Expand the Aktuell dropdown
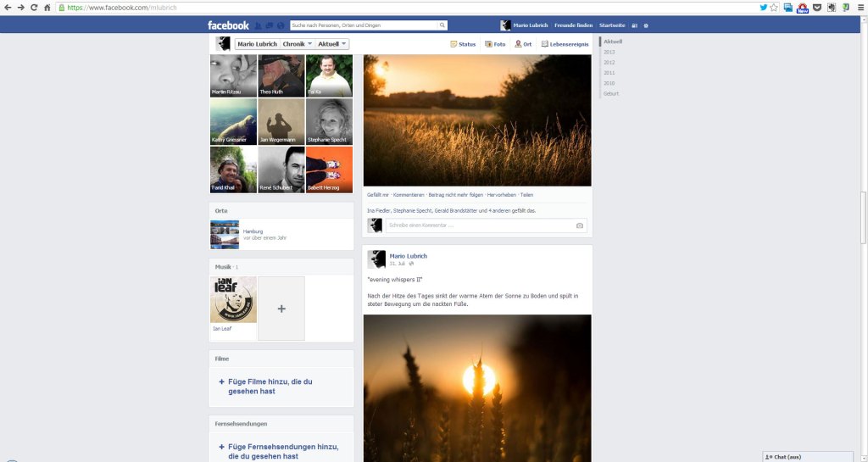This screenshot has height=462, width=868. pyautogui.click(x=332, y=44)
